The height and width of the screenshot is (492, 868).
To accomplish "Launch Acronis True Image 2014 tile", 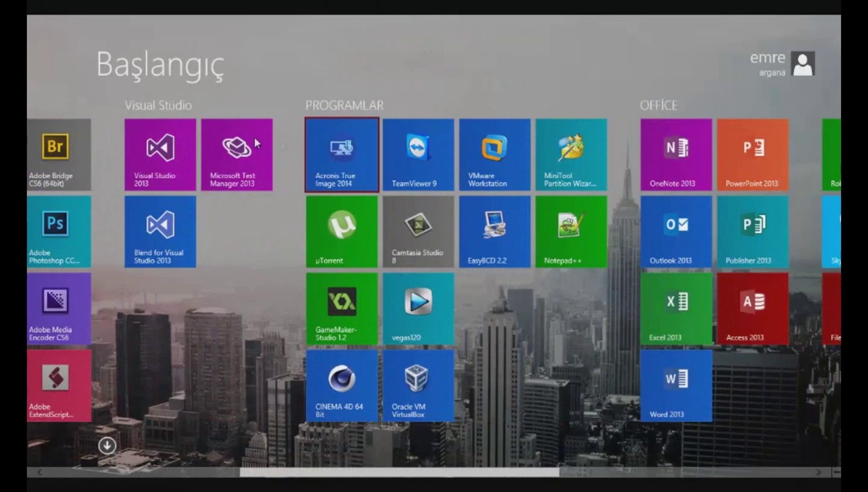I will 342,155.
